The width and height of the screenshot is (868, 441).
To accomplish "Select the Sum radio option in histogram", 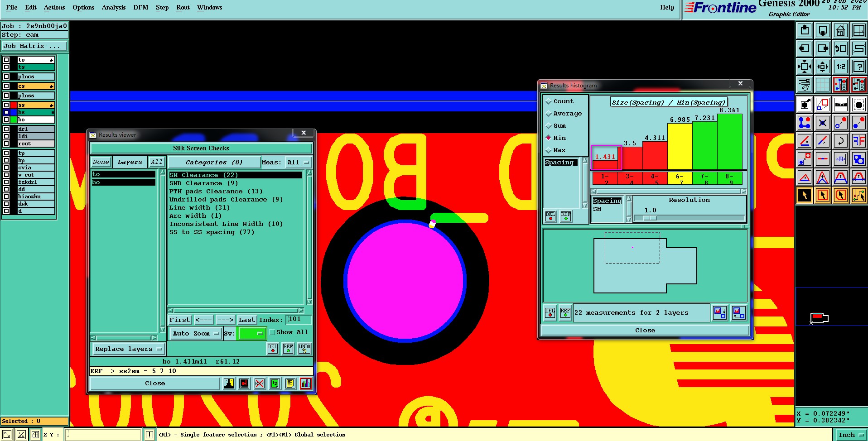I will [x=549, y=126].
